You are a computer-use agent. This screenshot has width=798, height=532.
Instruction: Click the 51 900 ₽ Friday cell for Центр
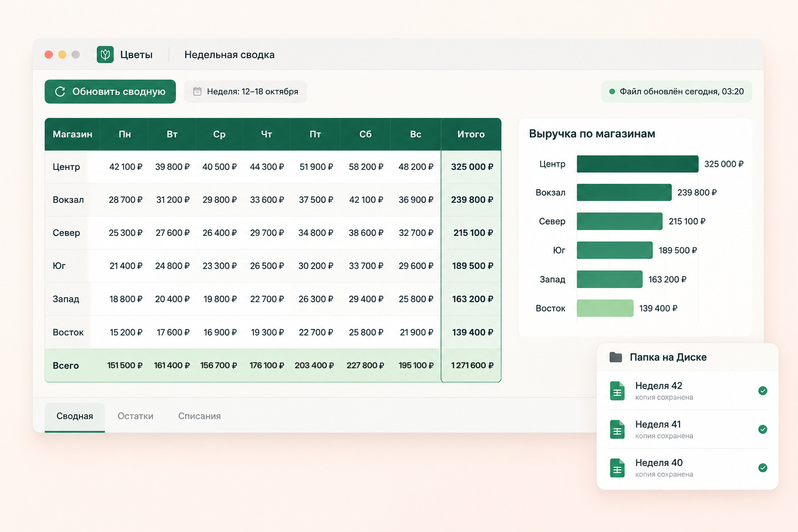(x=316, y=167)
